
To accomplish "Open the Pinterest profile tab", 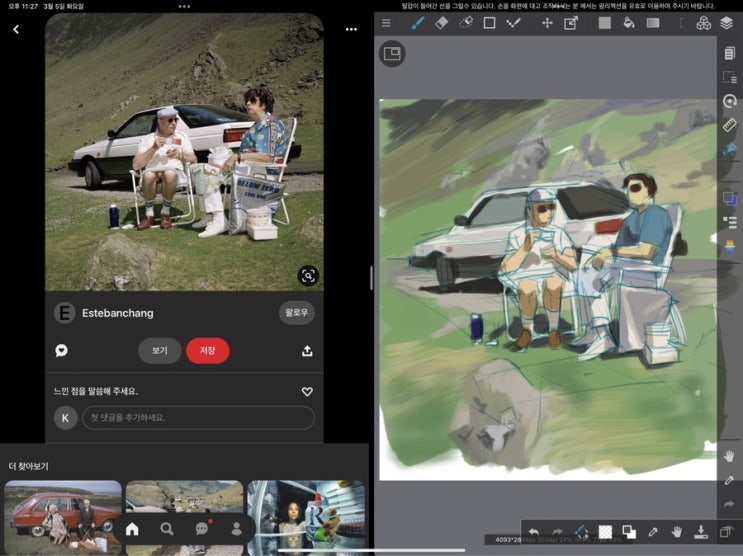I will pyautogui.click(x=236, y=529).
